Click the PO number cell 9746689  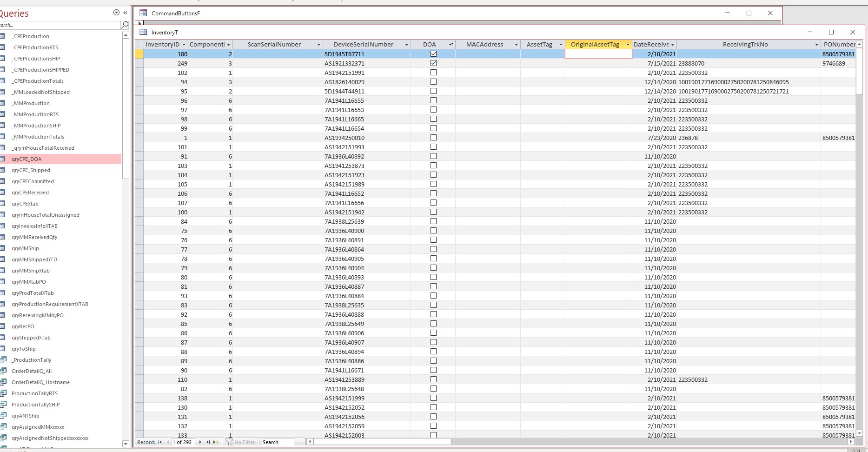[x=838, y=63]
